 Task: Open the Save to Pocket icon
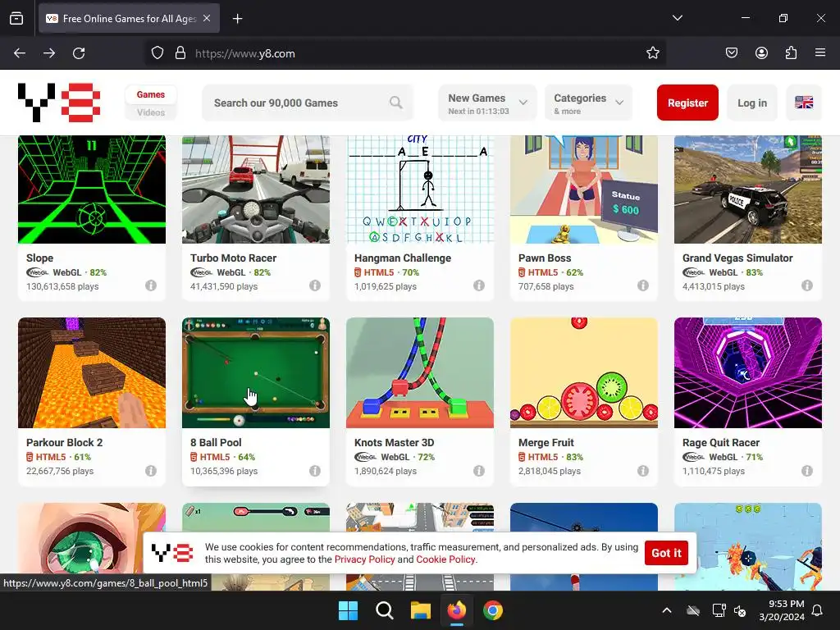(732, 52)
